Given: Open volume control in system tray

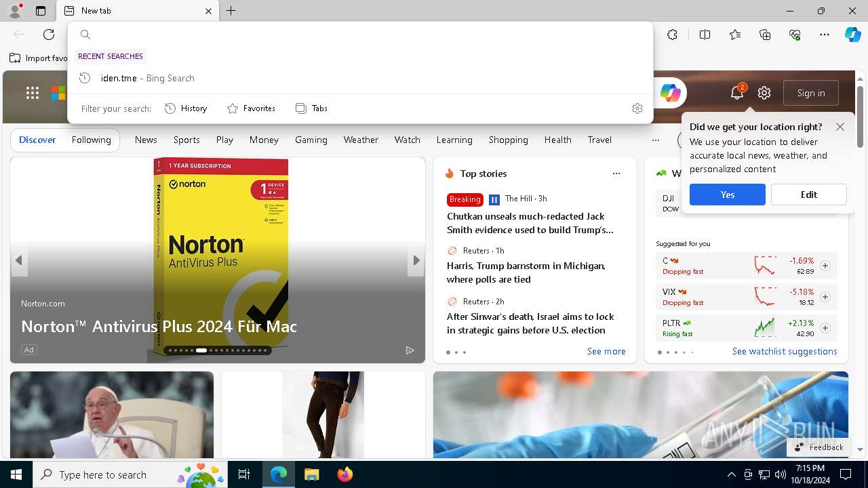Looking at the screenshot, I should click(780, 474).
